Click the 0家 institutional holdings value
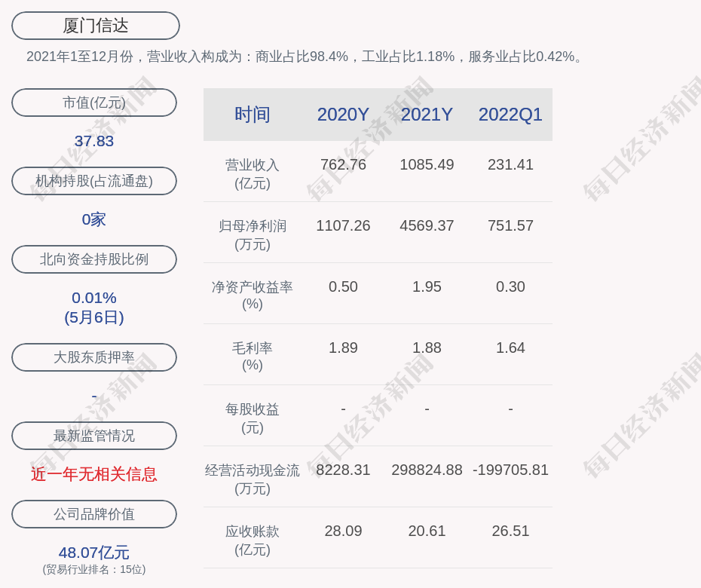 [x=94, y=219]
